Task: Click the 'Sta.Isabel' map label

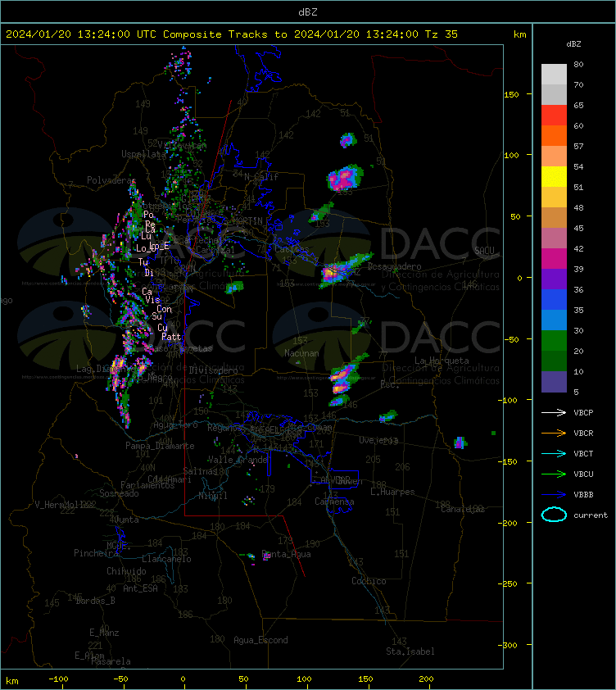Action: 410,651
